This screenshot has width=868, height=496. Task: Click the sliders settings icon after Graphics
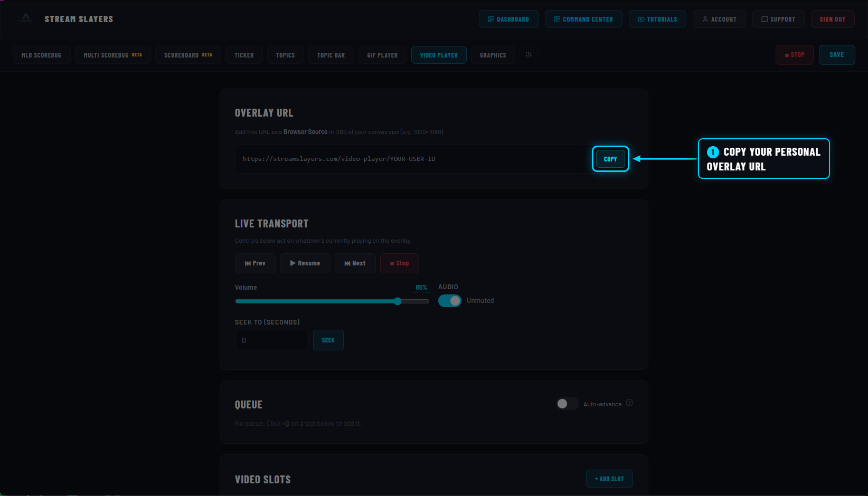click(529, 55)
